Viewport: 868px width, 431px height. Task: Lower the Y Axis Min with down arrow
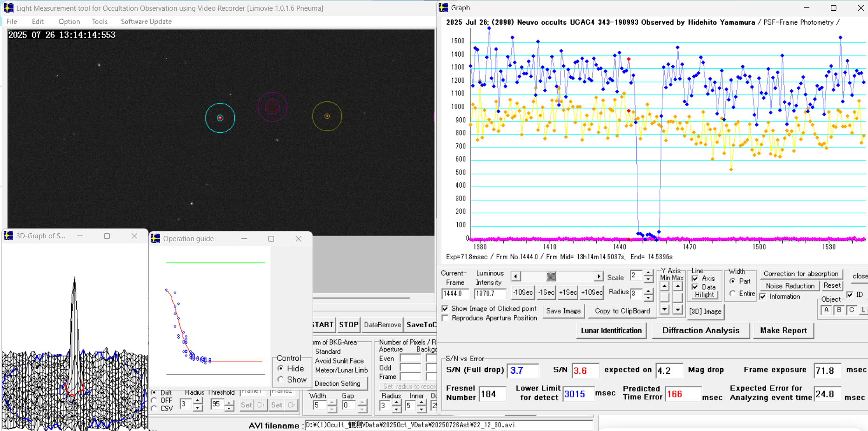click(x=665, y=309)
